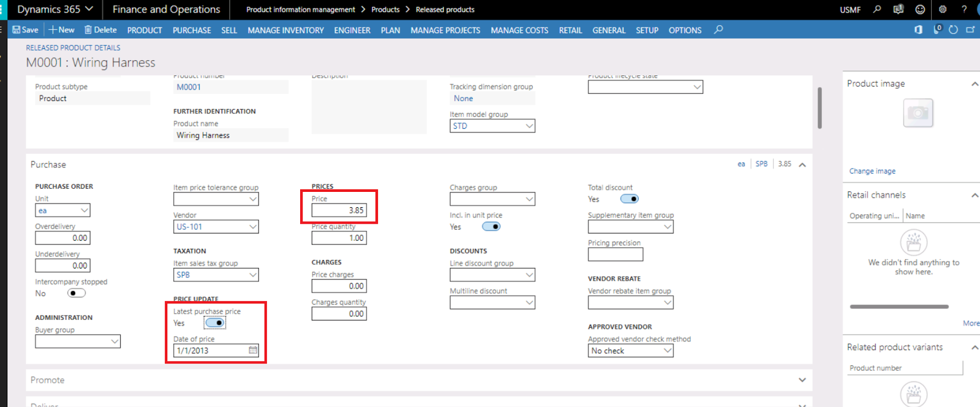Collapse the Purchase fast tab
Screen dimensions: 980x407
802,164
